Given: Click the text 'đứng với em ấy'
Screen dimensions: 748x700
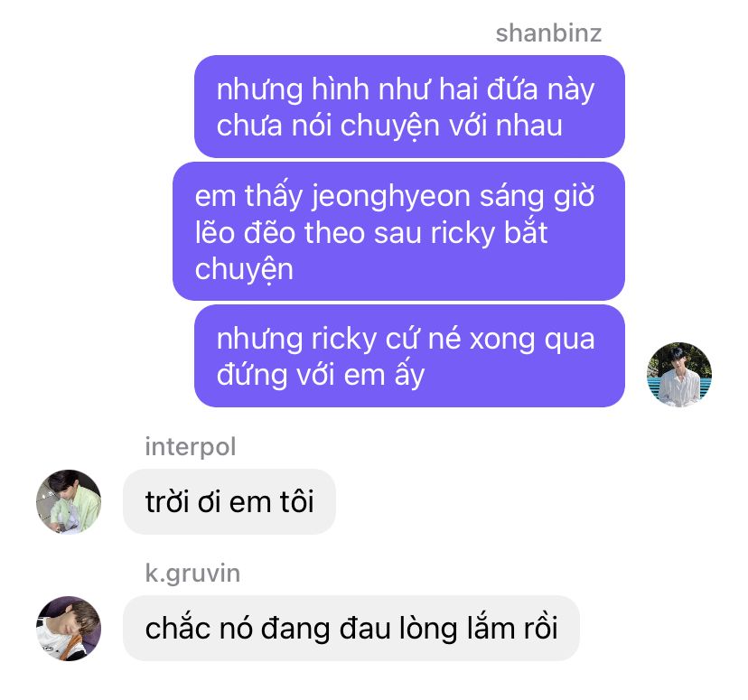Looking at the screenshot, I should point(320,375).
